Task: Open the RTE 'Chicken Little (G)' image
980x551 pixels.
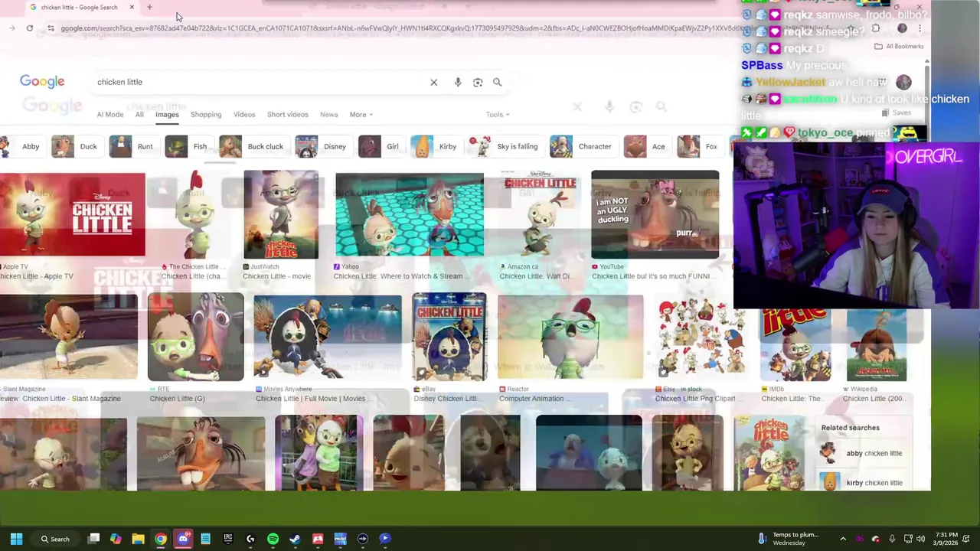Action: point(195,337)
